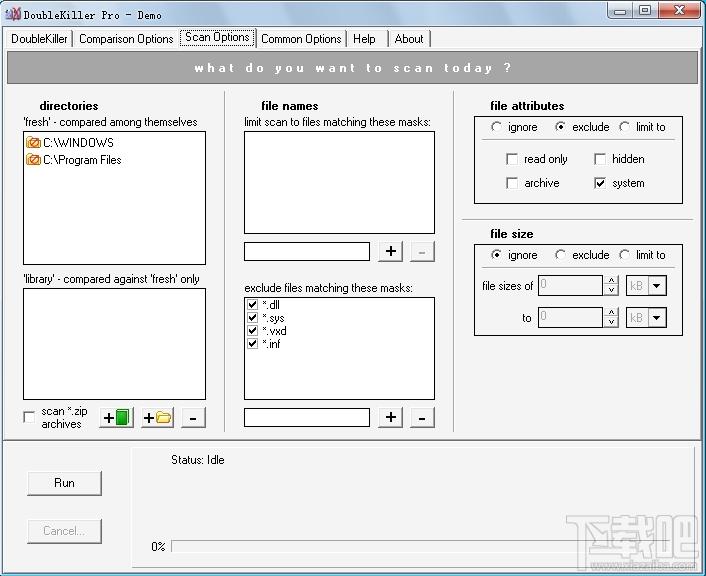Image resolution: width=706 pixels, height=576 pixels.
Task: Click the add file button with green icon
Action: point(116,417)
